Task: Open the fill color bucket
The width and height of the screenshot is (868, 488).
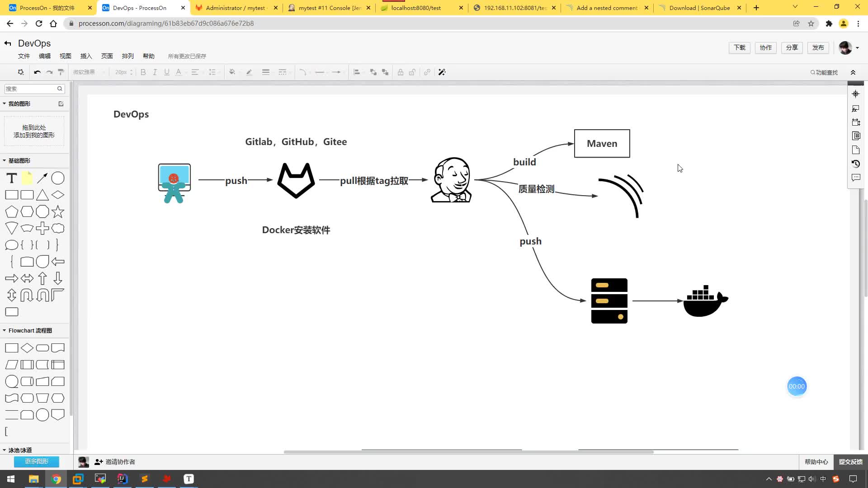Action: pyautogui.click(x=232, y=72)
